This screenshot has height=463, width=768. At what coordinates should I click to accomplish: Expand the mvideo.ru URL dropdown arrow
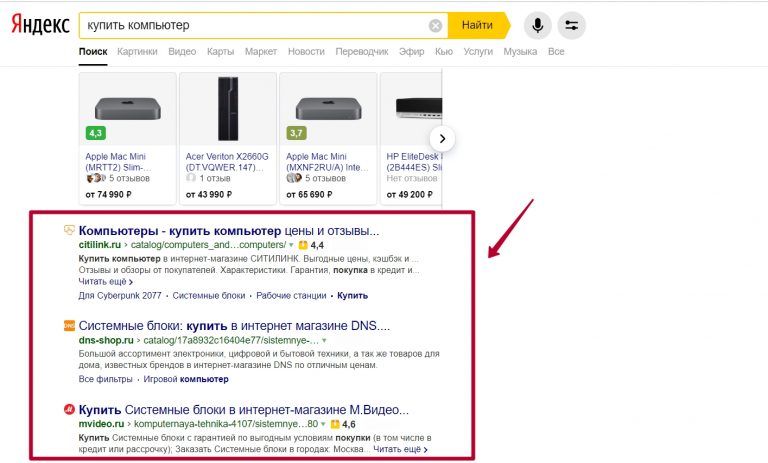coord(323,424)
